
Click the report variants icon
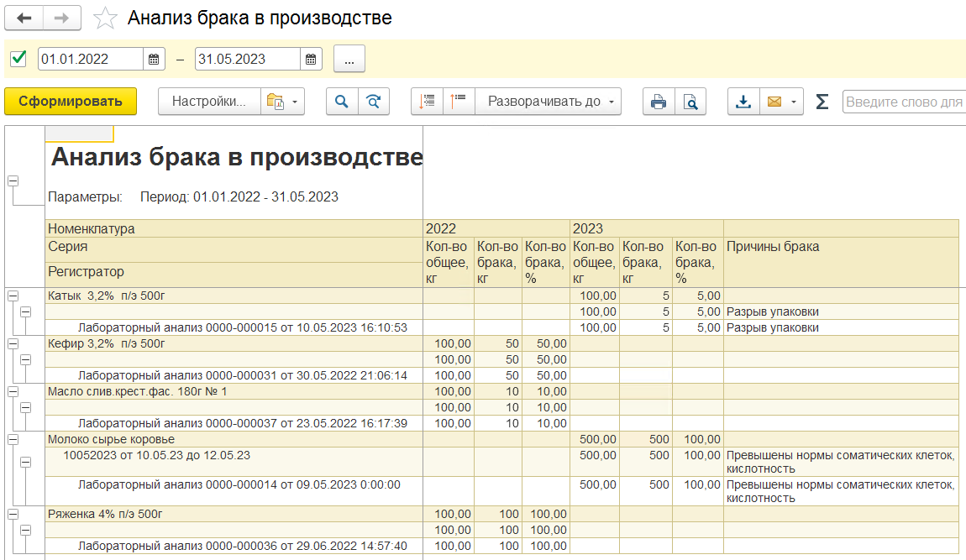click(275, 101)
